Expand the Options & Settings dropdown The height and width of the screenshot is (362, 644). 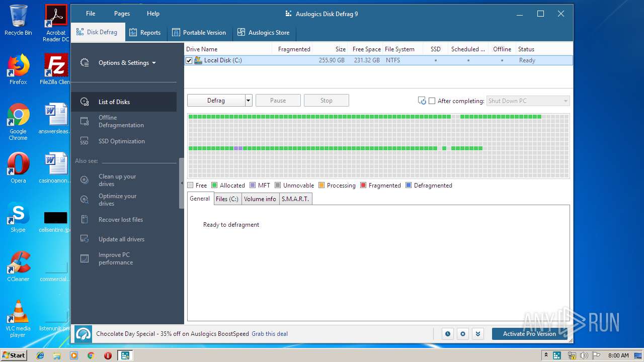tap(154, 63)
